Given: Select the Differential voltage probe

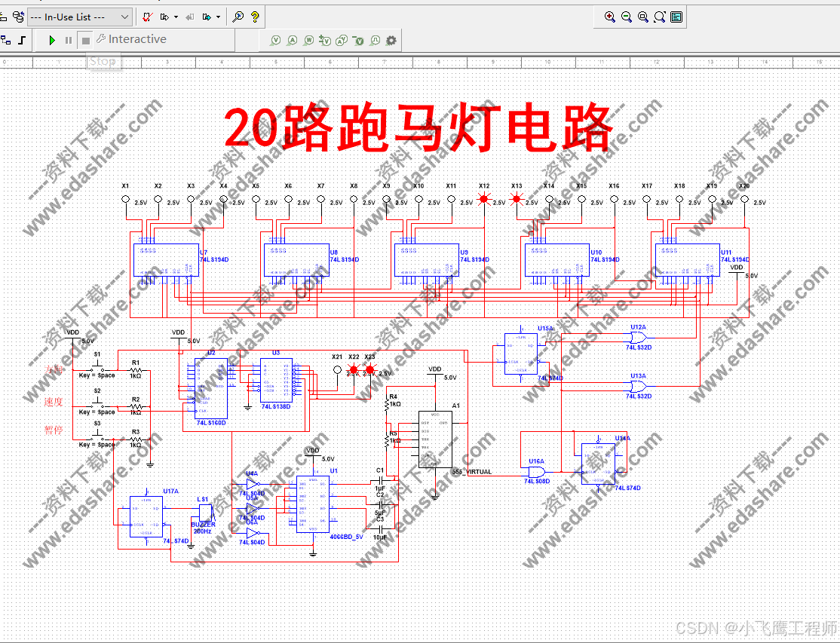Looking at the screenshot, I should click(x=325, y=40).
